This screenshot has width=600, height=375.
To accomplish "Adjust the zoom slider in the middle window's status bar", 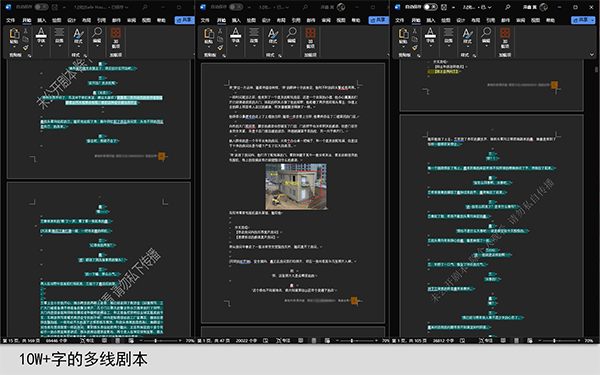I will click(x=352, y=340).
